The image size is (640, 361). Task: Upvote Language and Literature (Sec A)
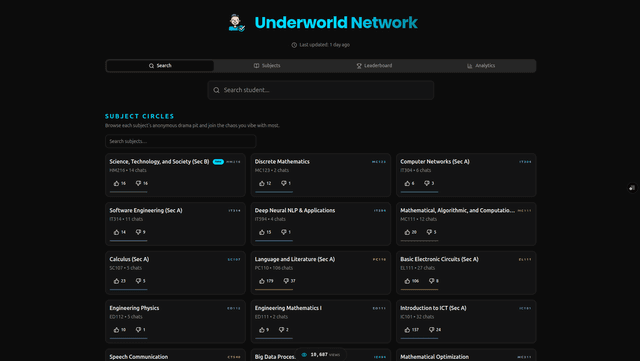click(x=267, y=281)
